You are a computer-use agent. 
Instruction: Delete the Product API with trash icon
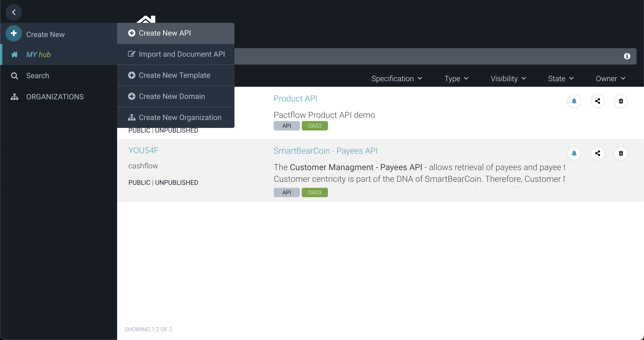coord(621,101)
